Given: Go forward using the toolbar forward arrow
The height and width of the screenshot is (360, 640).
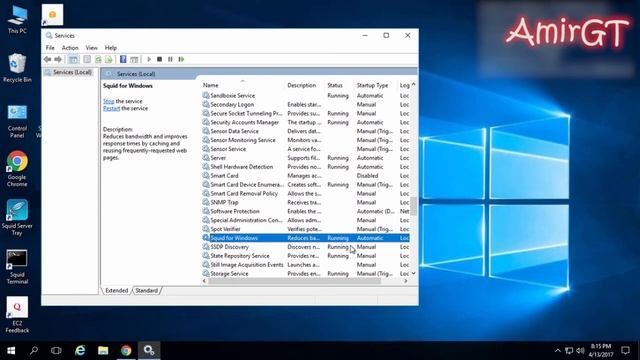Looking at the screenshot, I should [58, 59].
